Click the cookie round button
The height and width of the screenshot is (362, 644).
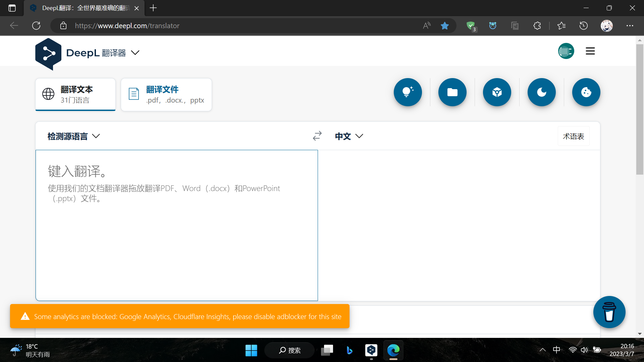pos(586,92)
